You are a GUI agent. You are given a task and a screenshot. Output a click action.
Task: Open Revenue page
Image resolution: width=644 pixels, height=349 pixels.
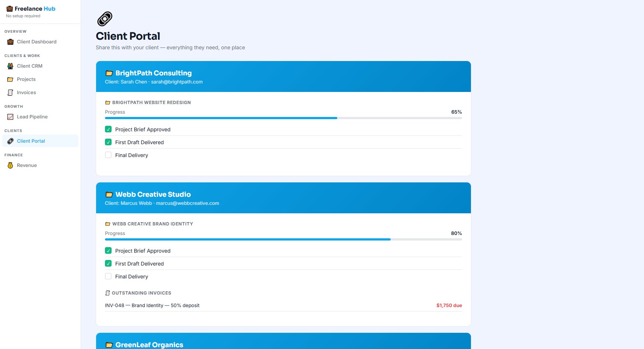click(40, 165)
